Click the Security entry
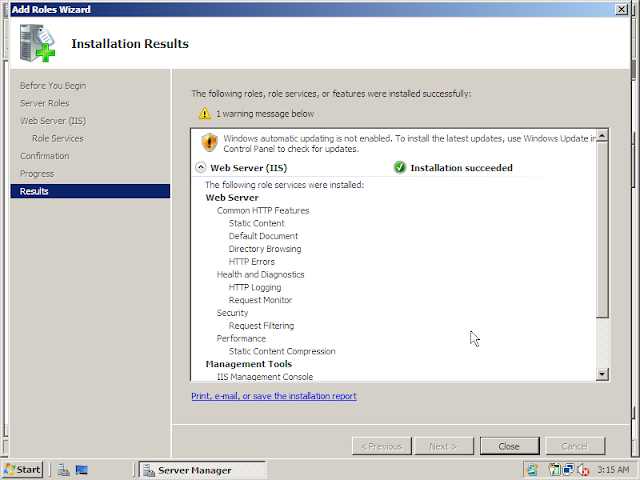 [x=232, y=313]
